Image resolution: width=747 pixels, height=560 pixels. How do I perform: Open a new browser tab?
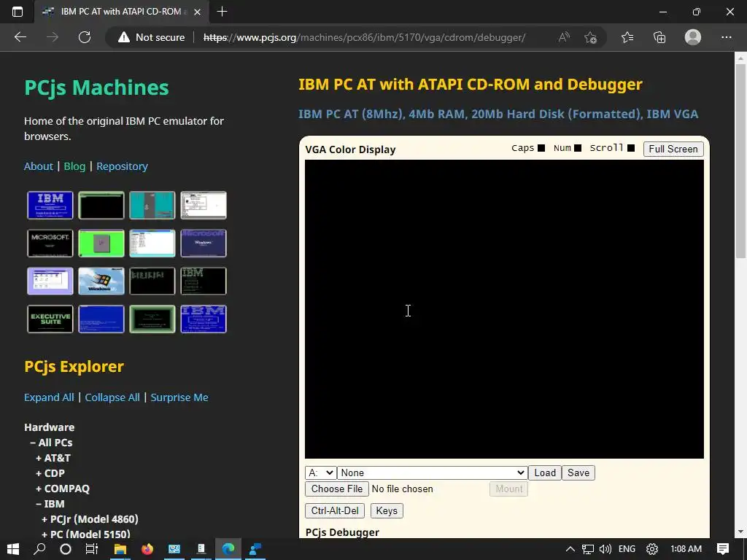222,12
